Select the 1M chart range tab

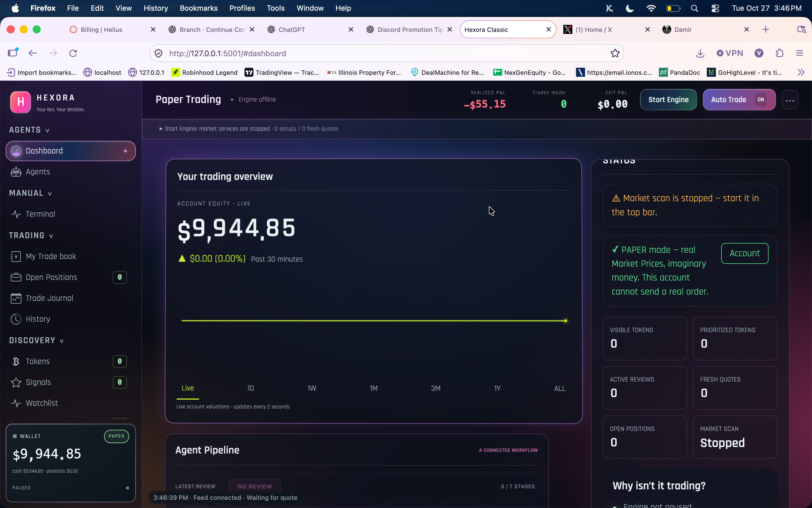tap(374, 388)
